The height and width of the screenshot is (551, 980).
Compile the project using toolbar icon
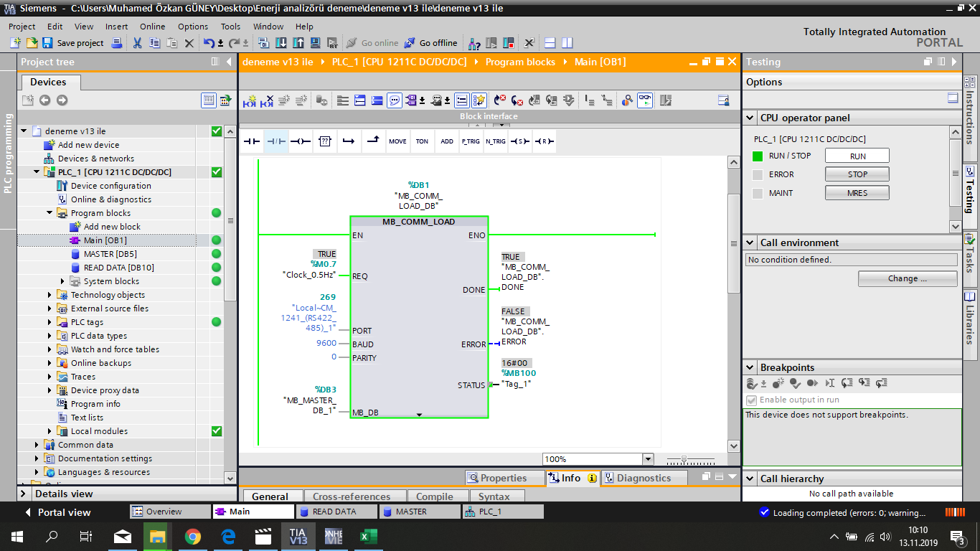[263, 43]
